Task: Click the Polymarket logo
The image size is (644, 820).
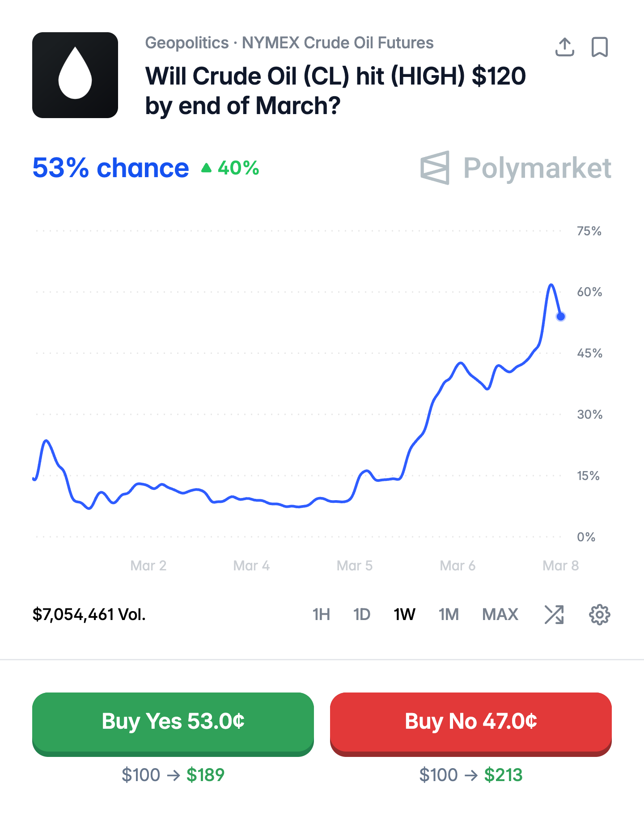Action: (x=516, y=168)
